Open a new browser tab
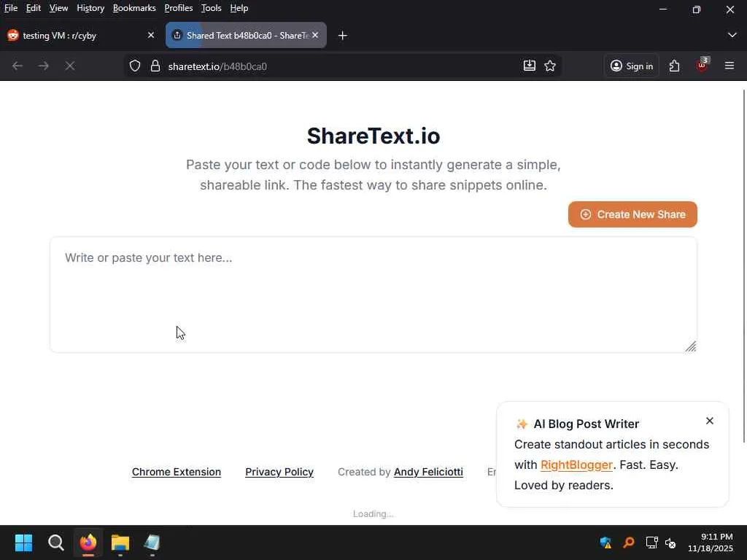Image resolution: width=747 pixels, height=560 pixels. click(343, 36)
